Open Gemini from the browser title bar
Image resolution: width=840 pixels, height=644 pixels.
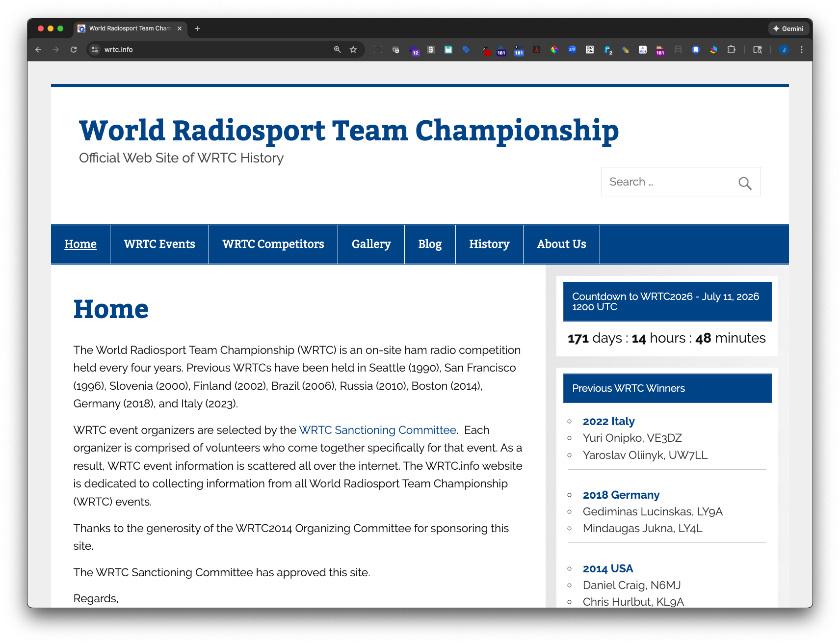click(788, 28)
